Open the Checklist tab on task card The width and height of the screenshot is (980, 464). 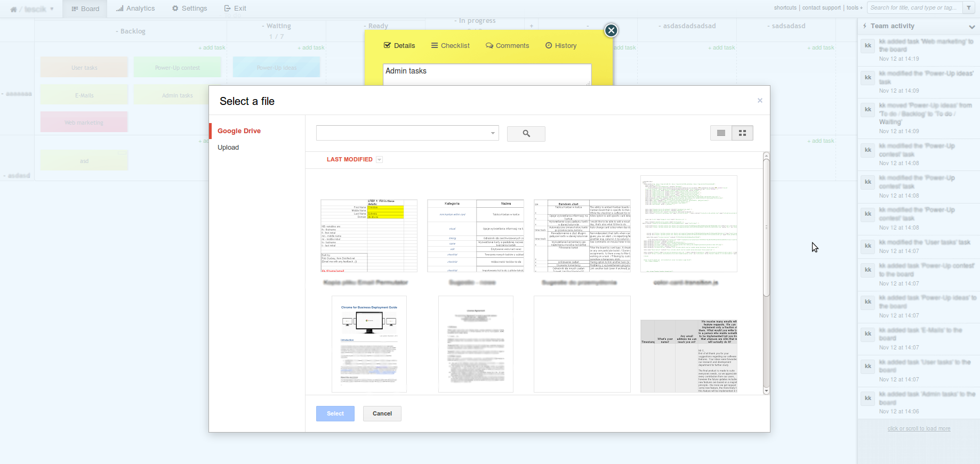(451, 46)
